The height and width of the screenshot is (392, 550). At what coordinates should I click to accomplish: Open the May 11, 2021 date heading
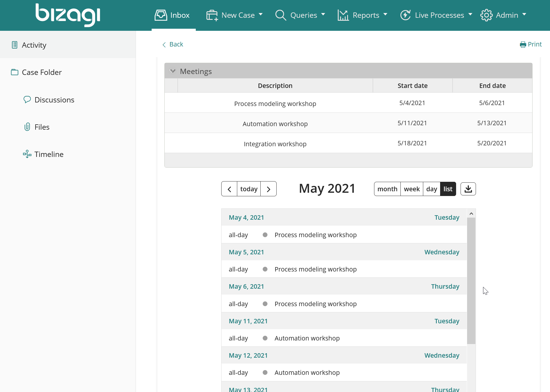tap(248, 321)
